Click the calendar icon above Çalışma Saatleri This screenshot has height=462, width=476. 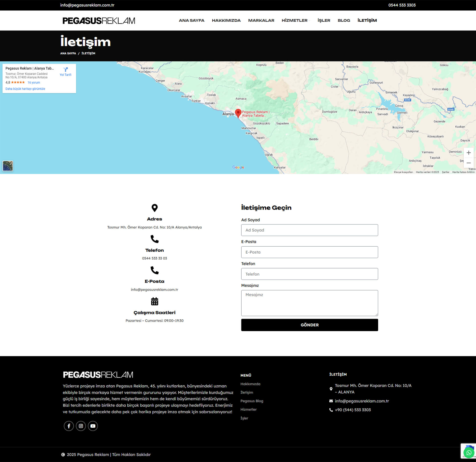(155, 301)
